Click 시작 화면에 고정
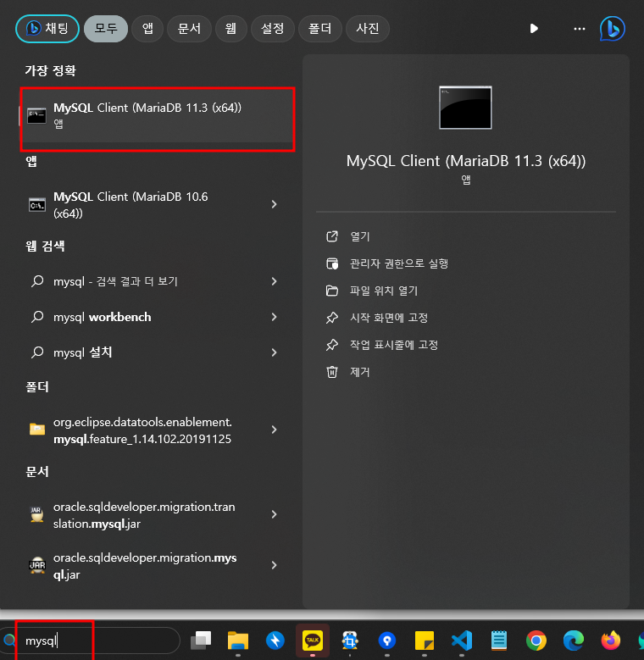 (389, 318)
